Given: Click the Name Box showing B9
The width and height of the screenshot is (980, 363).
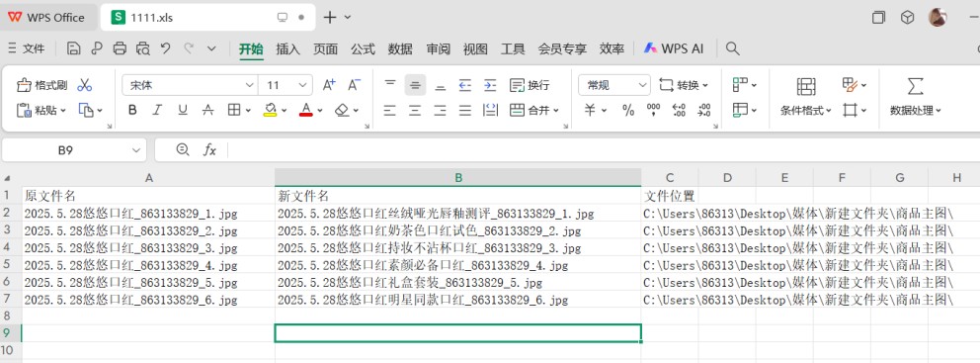Looking at the screenshot, I should pyautogui.click(x=74, y=150).
